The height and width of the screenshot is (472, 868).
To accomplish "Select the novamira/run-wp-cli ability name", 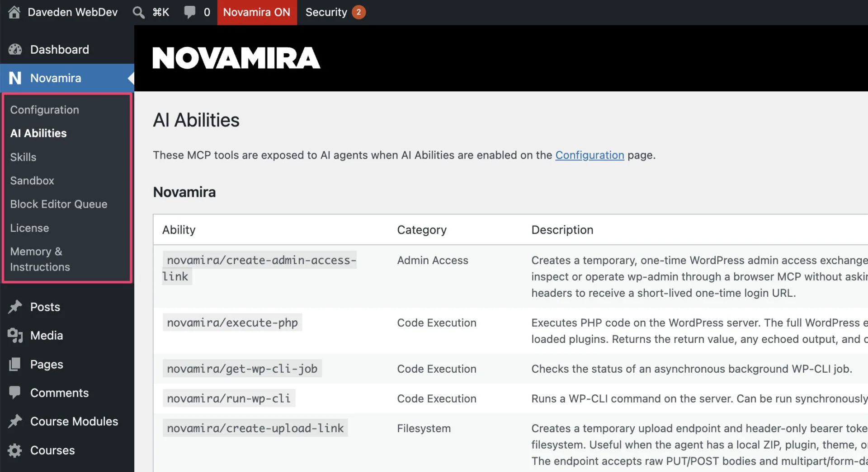I will click(229, 398).
